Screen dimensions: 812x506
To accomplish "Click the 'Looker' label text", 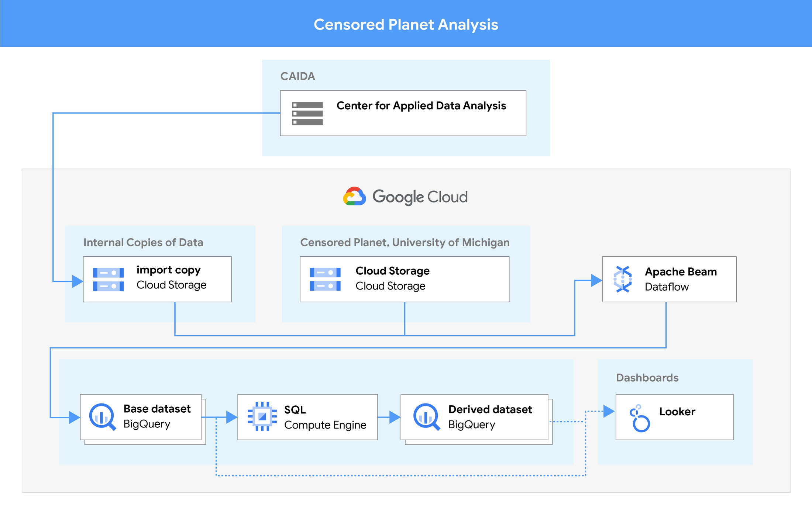I will (677, 412).
